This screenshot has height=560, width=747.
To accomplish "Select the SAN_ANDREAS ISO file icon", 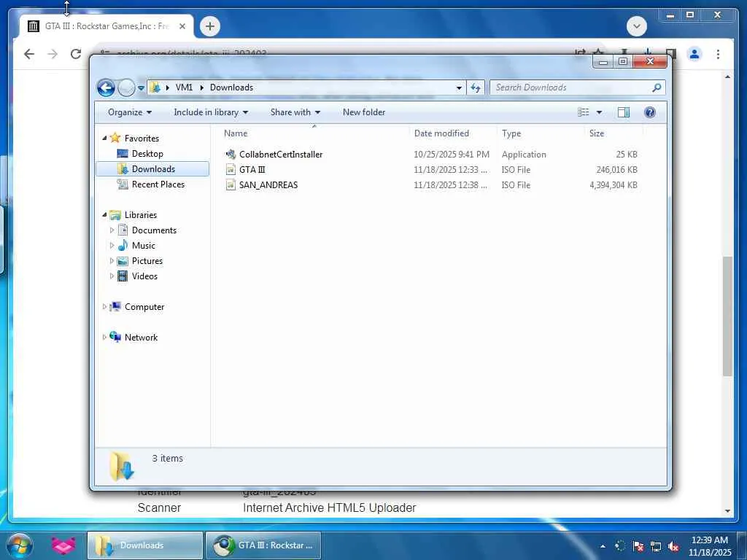I will tap(231, 184).
